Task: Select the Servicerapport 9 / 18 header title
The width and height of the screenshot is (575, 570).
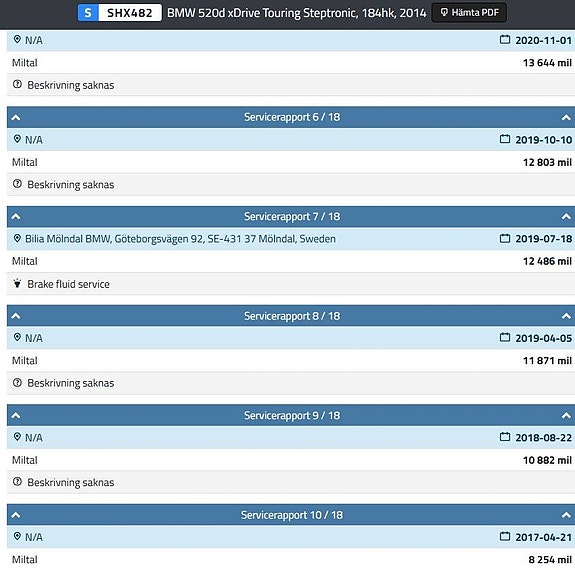Action: coord(292,416)
